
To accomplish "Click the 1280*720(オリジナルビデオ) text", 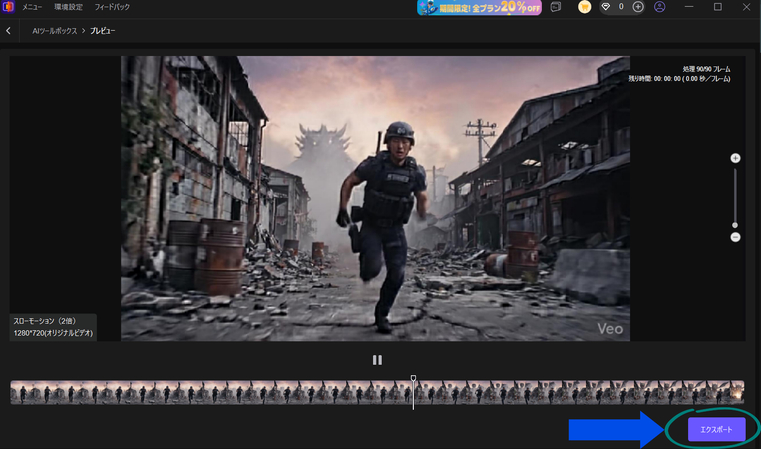I will tap(53, 333).
